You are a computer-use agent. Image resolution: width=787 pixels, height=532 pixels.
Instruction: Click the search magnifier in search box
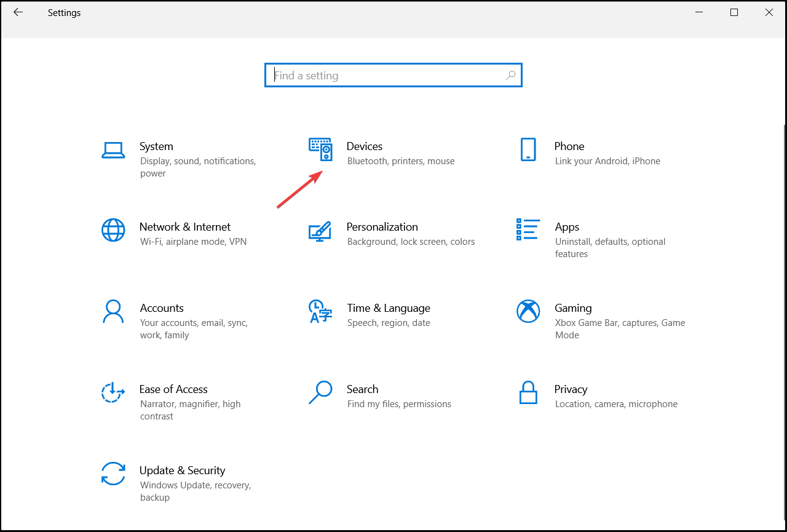(x=511, y=76)
